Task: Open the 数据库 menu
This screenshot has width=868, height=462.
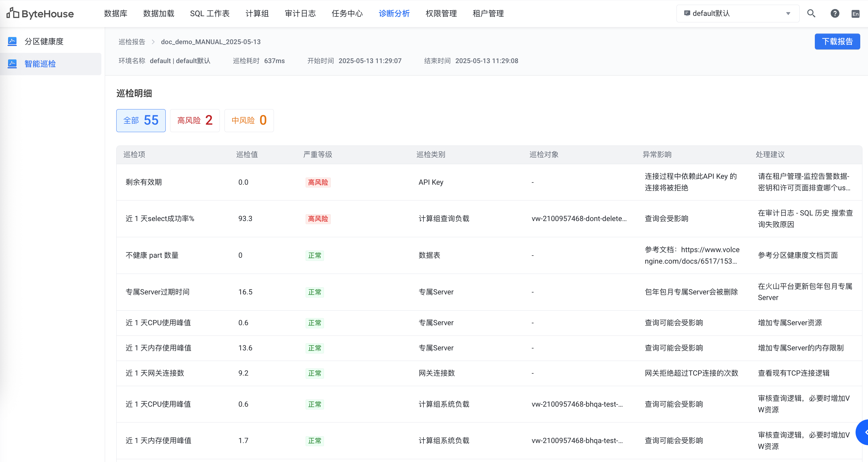Action: pos(116,13)
